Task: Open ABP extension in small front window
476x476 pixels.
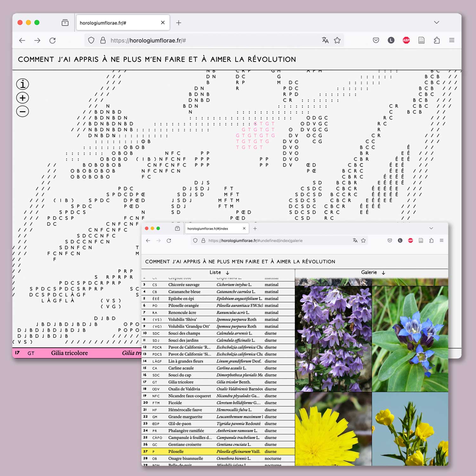Action: click(410, 241)
